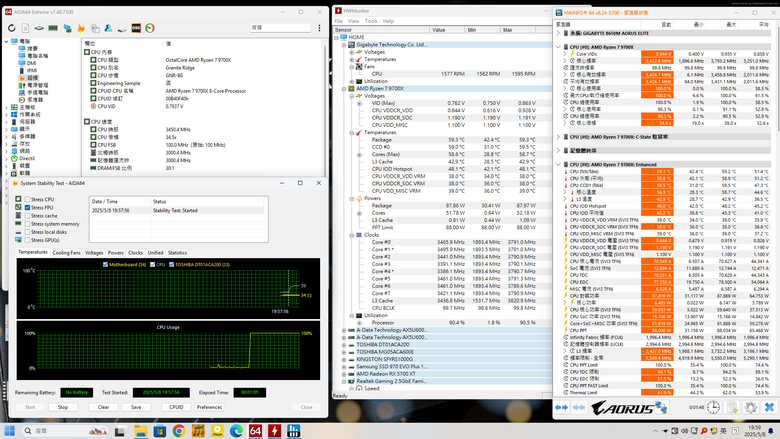Click the sensor gauge icon in AIDA64 toolbar

150,28
